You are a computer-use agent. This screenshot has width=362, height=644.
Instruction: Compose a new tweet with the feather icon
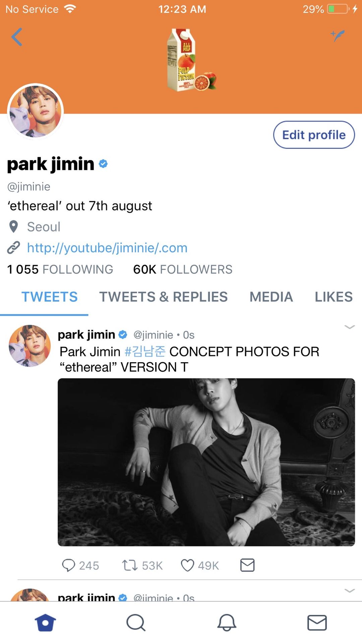[338, 36]
